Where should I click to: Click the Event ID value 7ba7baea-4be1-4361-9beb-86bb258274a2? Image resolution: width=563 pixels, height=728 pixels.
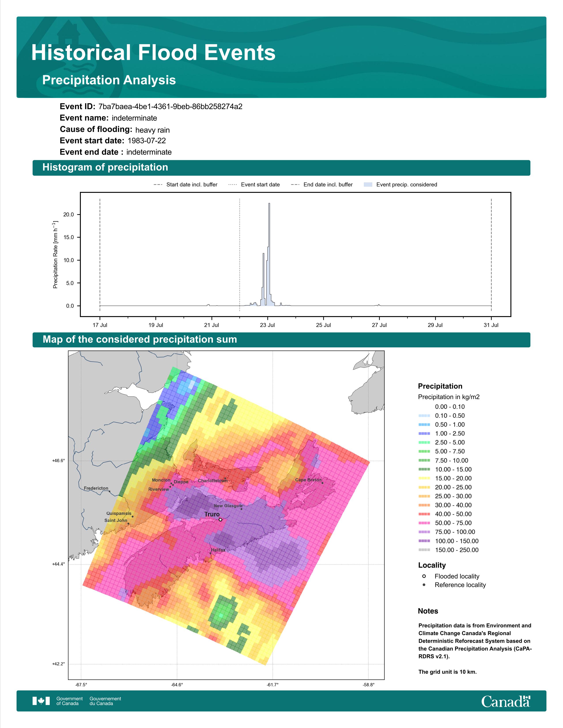(x=170, y=107)
